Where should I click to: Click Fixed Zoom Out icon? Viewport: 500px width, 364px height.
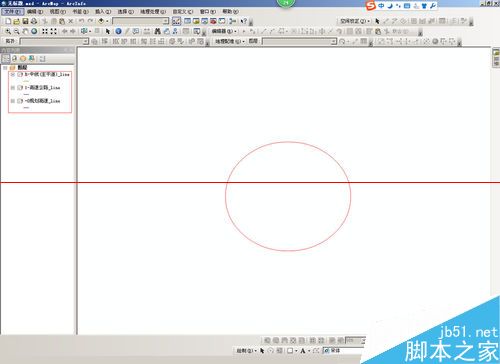(x=53, y=31)
